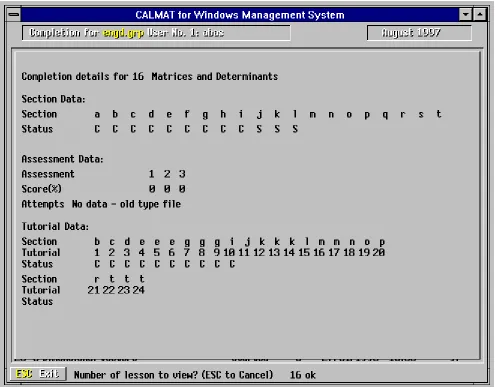Click the 'Completion for engd.grp' header field
This screenshot has width=495, height=387.
156,33
